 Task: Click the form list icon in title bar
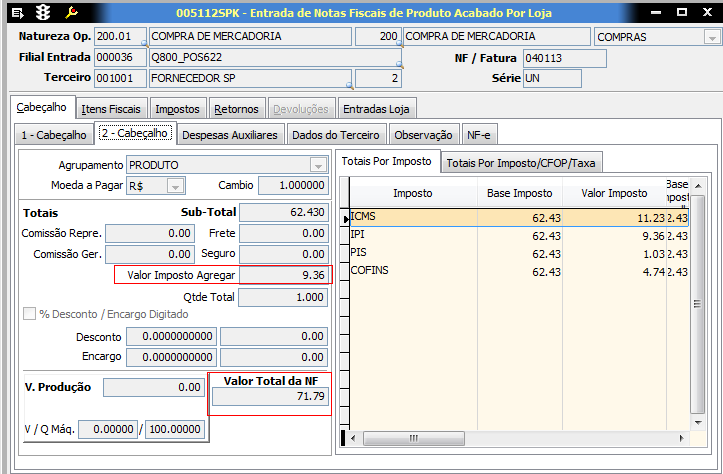tap(18, 13)
